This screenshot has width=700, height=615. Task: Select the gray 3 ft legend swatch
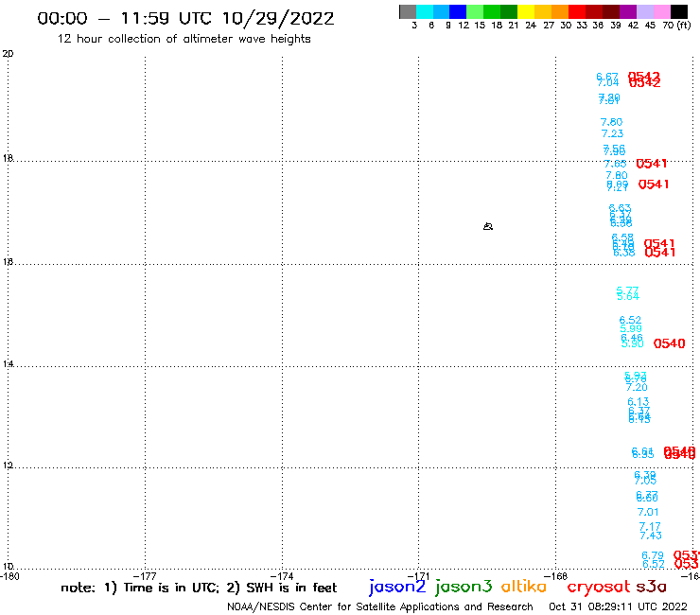[408, 11]
